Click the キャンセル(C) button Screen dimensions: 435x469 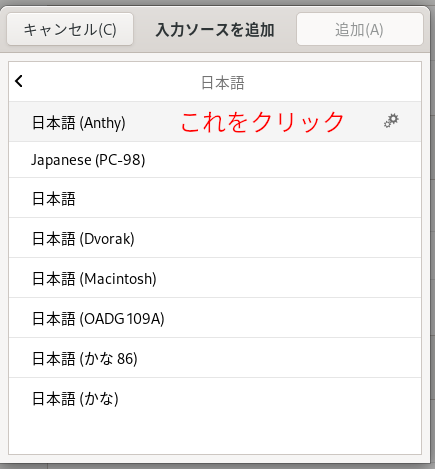[70, 29]
